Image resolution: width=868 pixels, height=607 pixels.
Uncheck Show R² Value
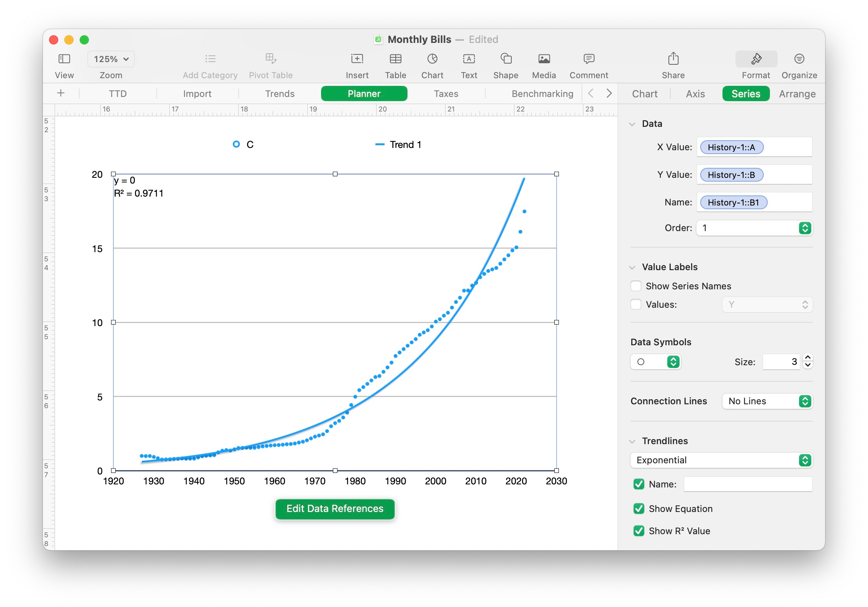click(x=639, y=531)
